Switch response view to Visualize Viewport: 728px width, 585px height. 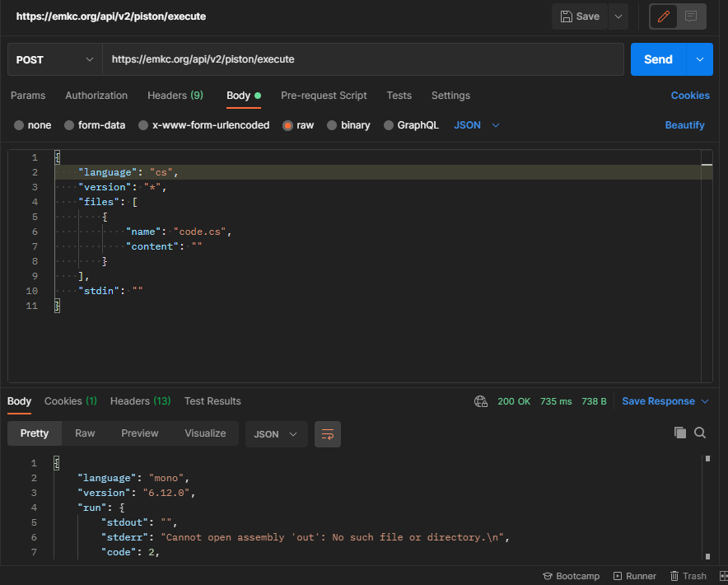point(205,433)
